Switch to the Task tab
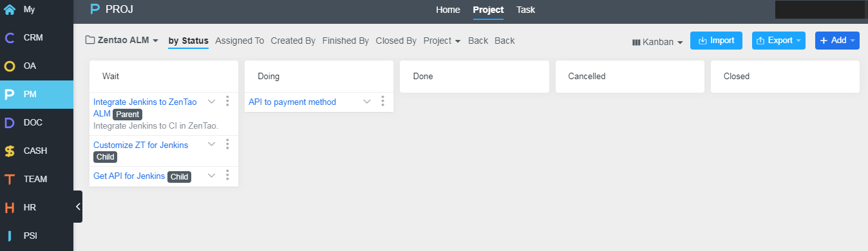The image size is (868, 251). 525,10
